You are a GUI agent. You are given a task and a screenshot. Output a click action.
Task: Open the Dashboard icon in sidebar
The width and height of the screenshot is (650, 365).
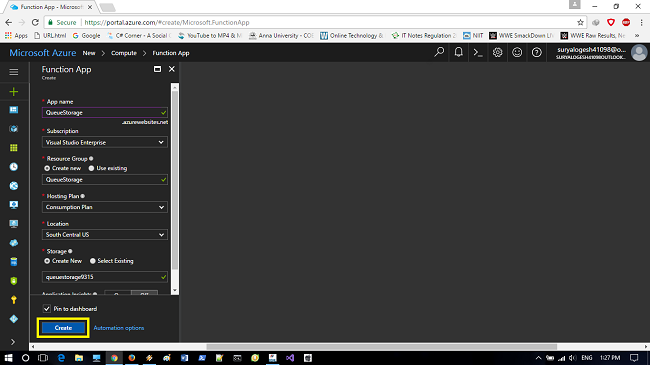14,110
